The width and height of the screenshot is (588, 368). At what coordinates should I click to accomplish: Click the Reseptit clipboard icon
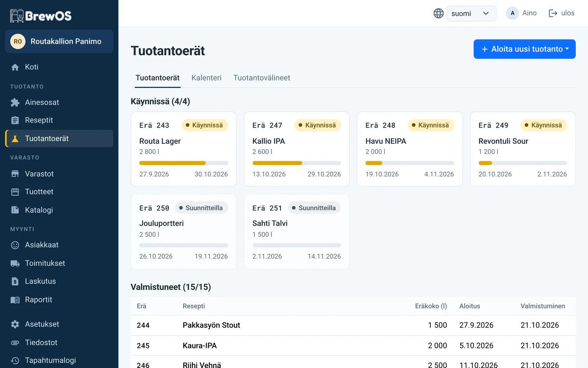coord(15,120)
